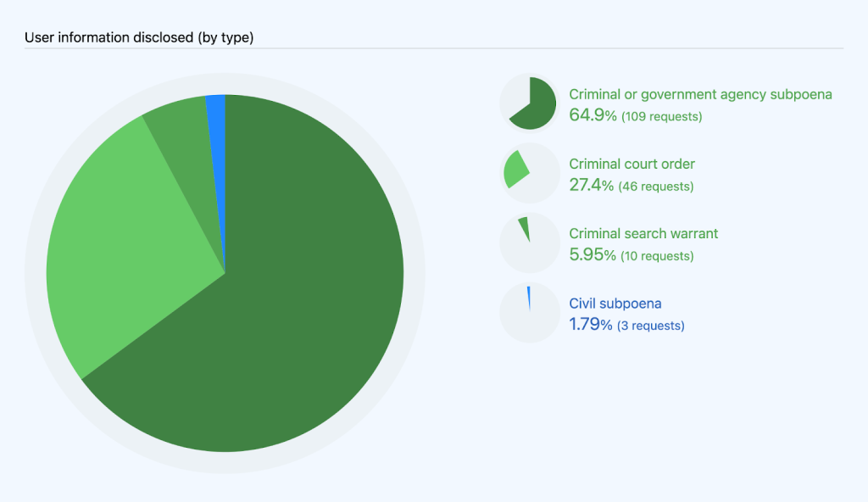868x502 pixels.
Task: Click the (3 requests) count text
Action: click(x=651, y=326)
